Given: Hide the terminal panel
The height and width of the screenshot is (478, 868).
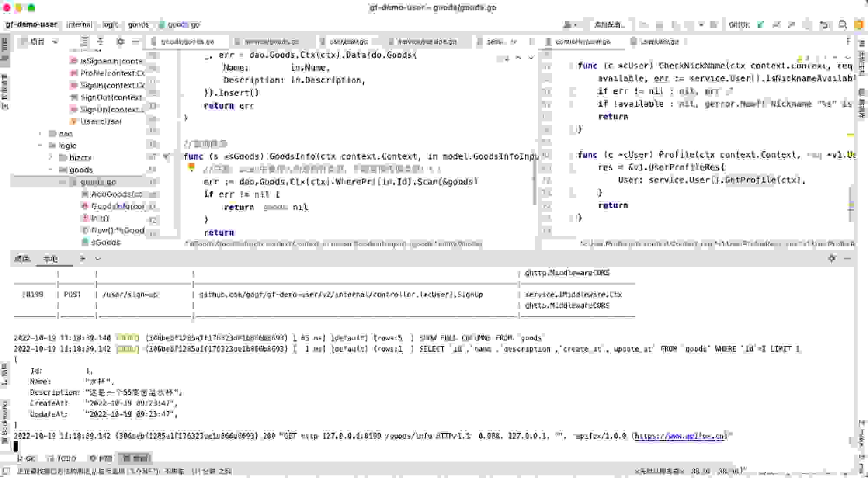Looking at the screenshot, I should pyautogui.click(x=847, y=259).
